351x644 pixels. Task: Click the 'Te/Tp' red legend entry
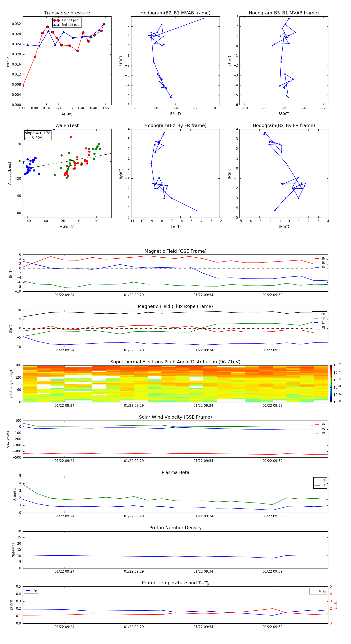318,591
